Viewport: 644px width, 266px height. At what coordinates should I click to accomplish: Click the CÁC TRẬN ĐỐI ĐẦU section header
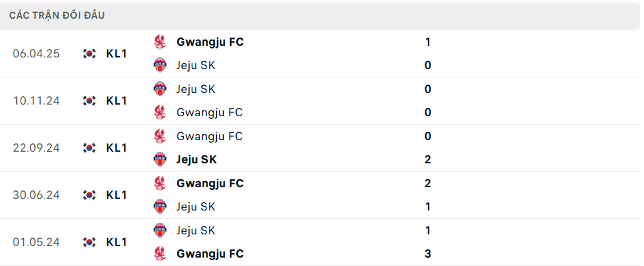pyautogui.click(x=57, y=15)
